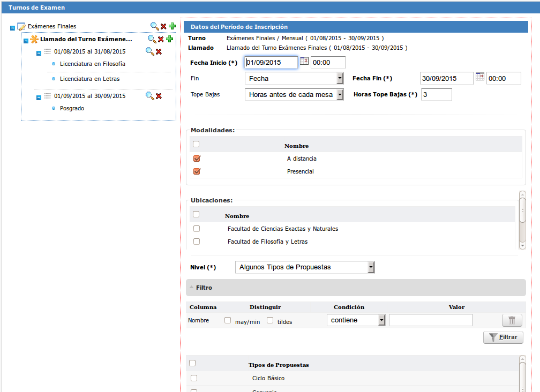Viewport: 540px width, 392px height.
Task: Select Llamado del Turno Exámene... label
Action: click(86, 39)
